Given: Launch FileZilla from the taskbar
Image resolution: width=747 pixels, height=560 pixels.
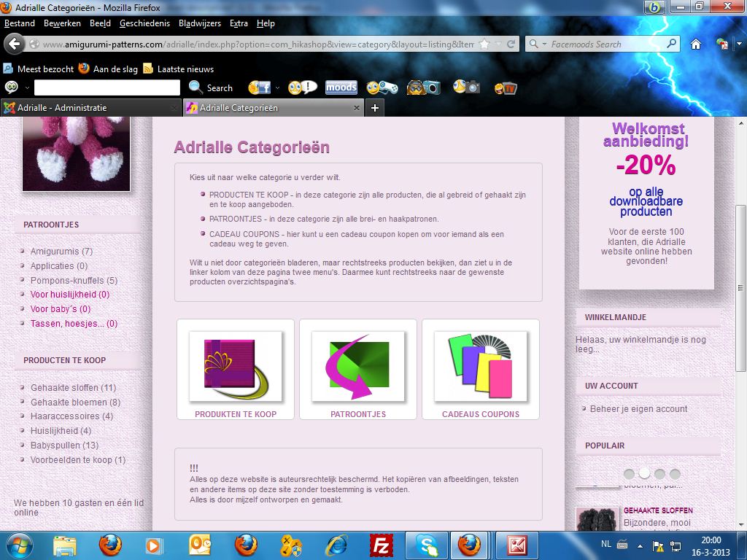Looking at the screenshot, I should pos(381,545).
